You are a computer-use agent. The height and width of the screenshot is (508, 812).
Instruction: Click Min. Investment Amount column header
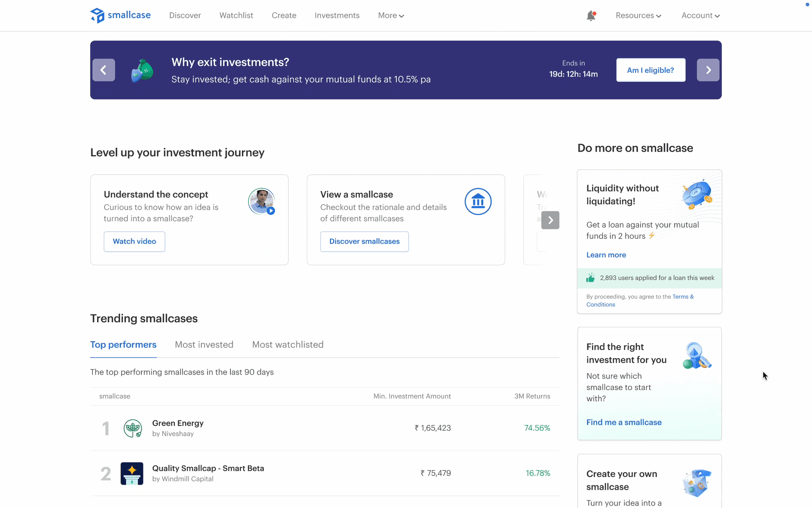point(412,396)
